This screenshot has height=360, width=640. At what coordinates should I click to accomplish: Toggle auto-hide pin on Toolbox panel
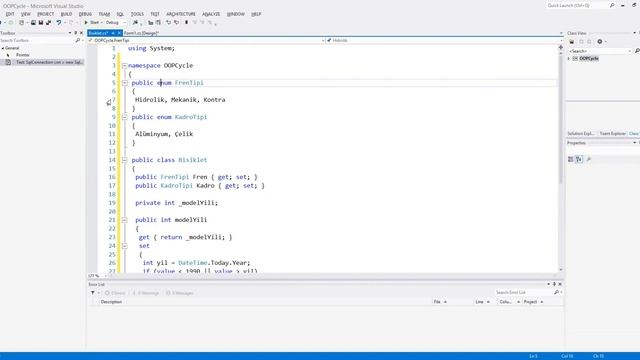(x=76, y=33)
